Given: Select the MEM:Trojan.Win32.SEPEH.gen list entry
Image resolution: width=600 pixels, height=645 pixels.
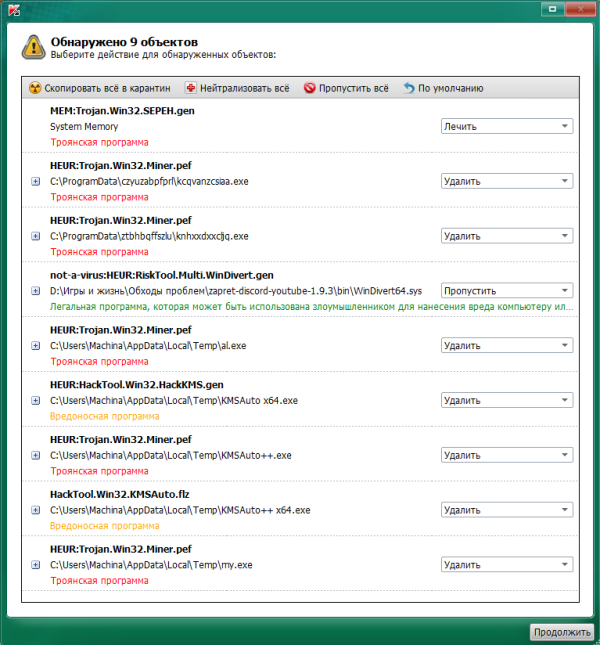Looking at the screenshot, I should click(300, 126).
